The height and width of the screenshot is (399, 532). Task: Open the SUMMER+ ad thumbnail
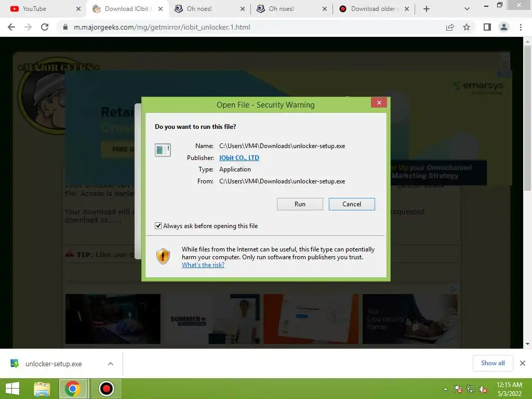coord(211,319)
